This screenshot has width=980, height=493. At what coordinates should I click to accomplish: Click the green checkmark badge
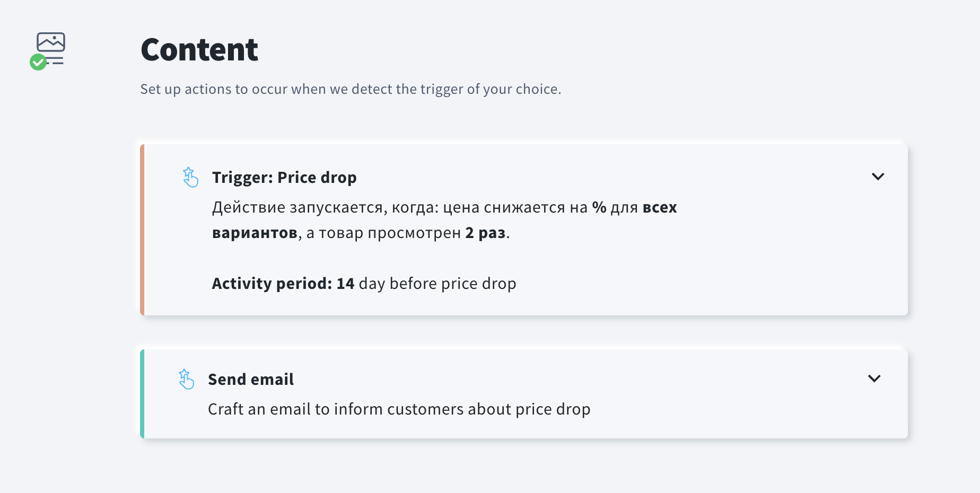(x=38, y=62)
